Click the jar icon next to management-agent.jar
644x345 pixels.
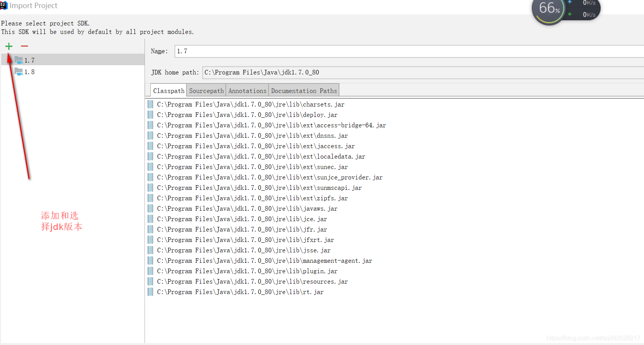point(150,260)
